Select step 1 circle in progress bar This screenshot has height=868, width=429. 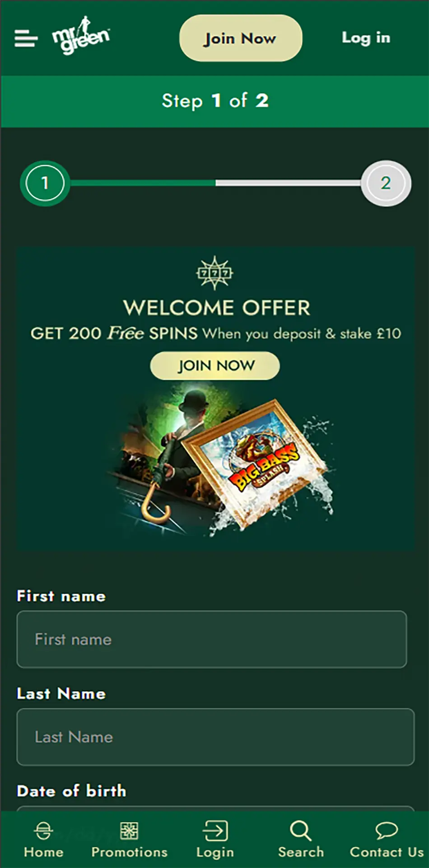[x=45, y=183]
